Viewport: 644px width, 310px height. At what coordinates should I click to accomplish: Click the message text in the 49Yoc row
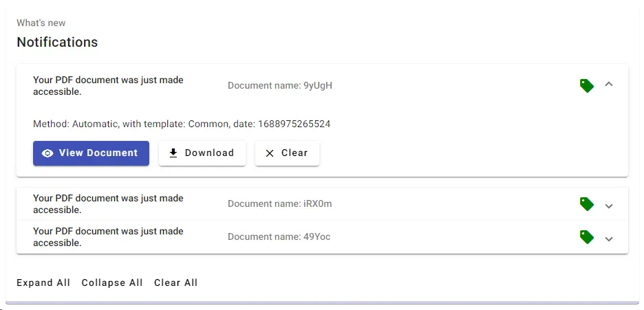coord(108,237)
